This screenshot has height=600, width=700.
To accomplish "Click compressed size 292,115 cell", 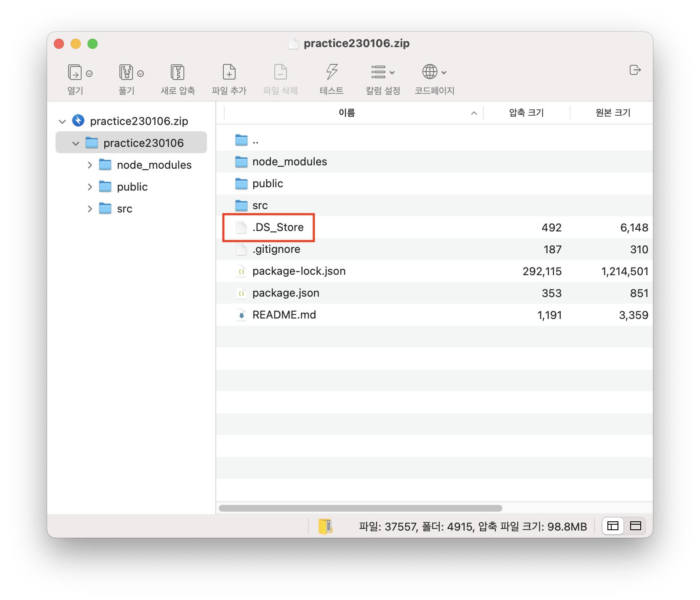I will pos(542,271).
